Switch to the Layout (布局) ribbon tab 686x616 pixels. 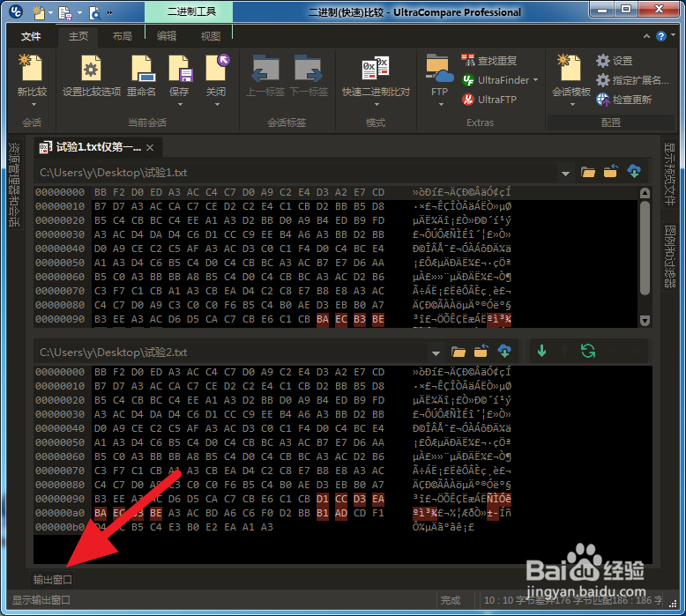[x=122, y=36]
